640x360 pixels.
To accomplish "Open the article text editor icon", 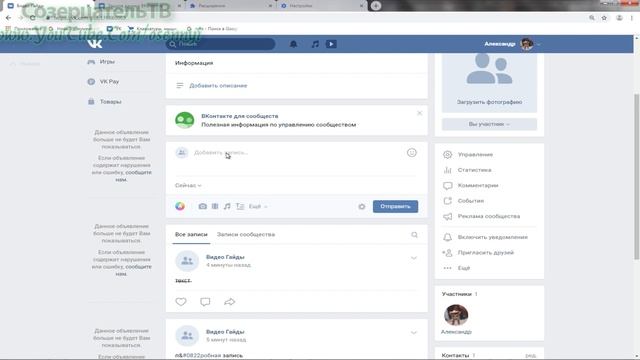I will click(240, 207).
